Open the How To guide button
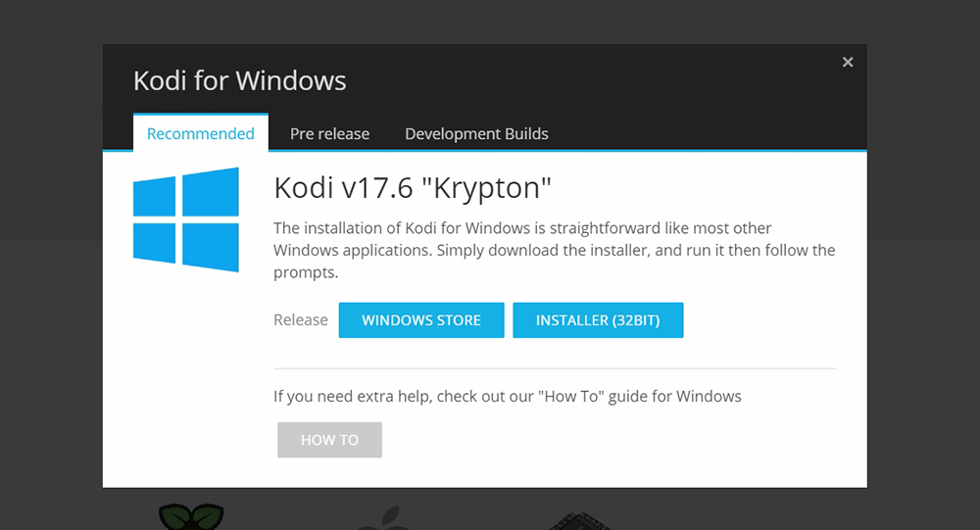980x530 pixels. tap(329, 440)
